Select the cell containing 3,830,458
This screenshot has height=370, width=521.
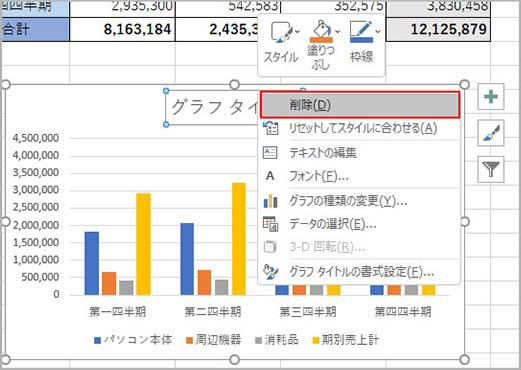pyautogui.click(x=438, y=8)
